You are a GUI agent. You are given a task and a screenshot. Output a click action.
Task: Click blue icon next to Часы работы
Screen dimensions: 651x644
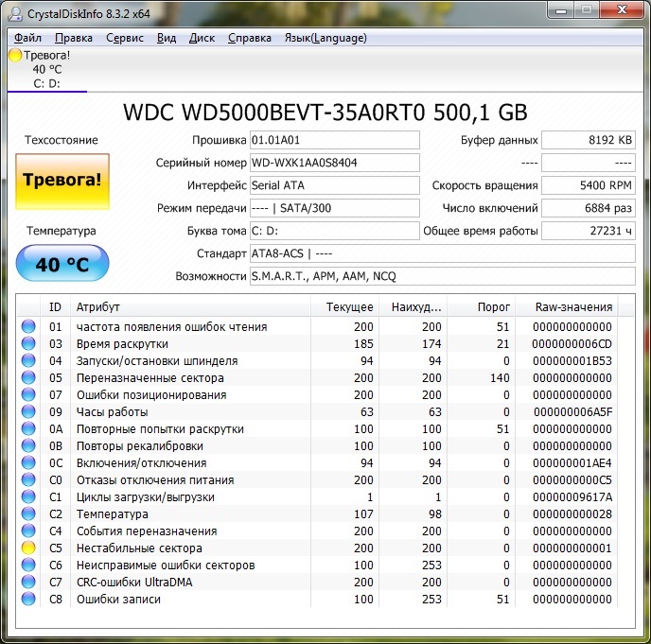tap(28, 411)
